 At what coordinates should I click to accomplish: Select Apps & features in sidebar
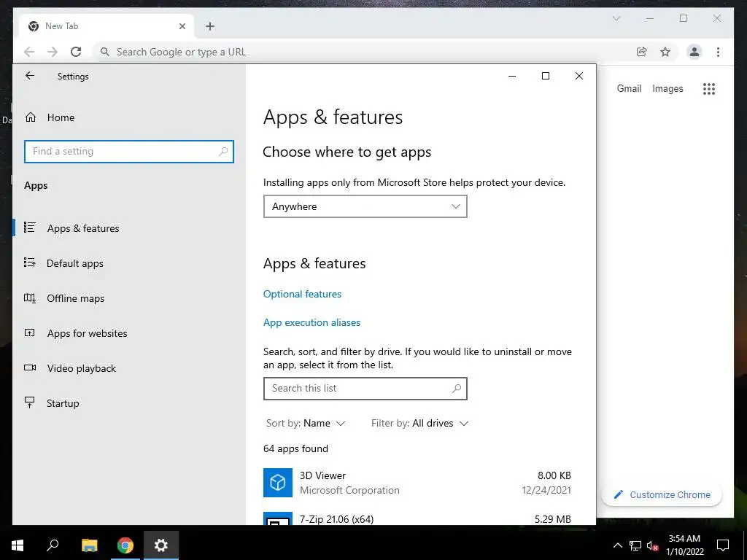click(x=83, y=228)
